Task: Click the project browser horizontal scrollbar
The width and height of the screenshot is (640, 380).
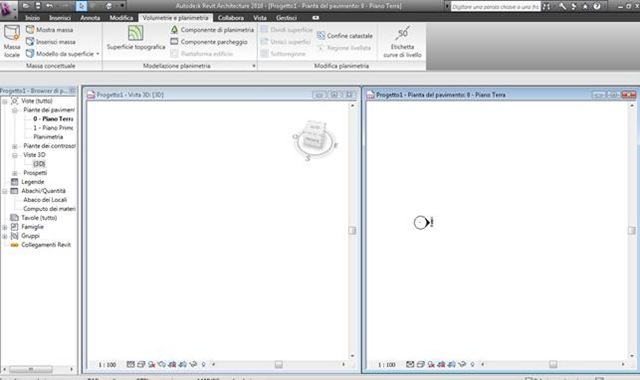Action: tap(38, 369)
